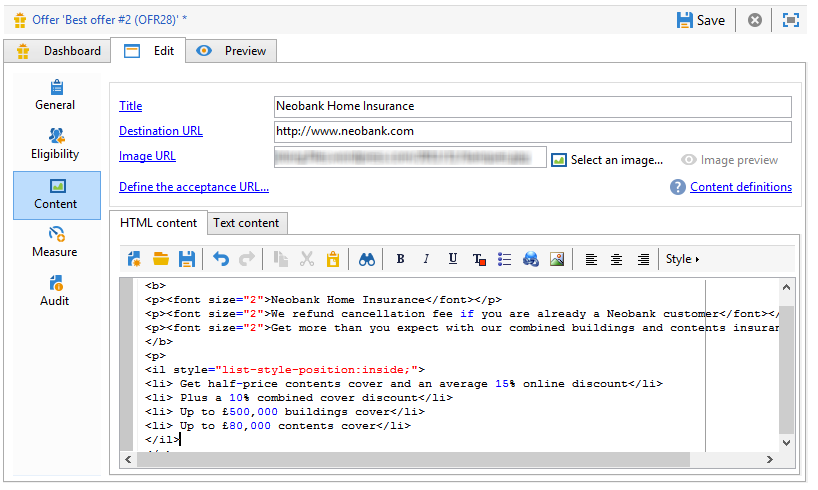Click the gift icon beside the offer title
The height and width of the screenshot is (490, 818).
click(x=20, y=20)
